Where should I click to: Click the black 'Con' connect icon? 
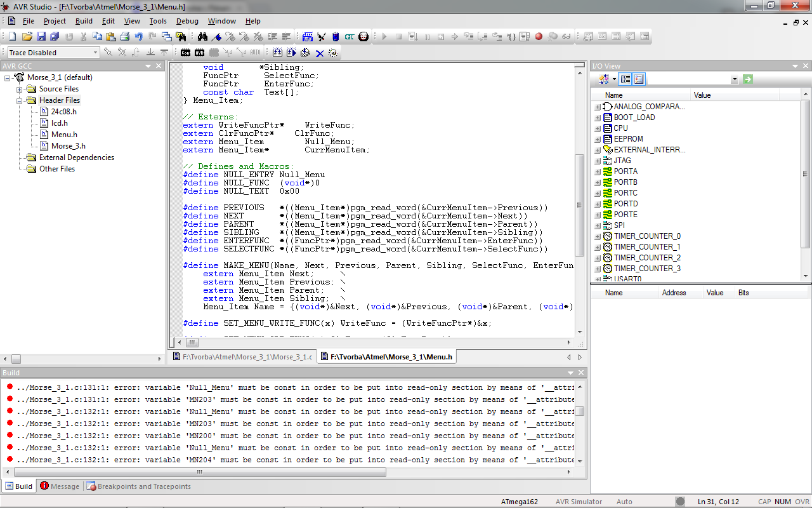coord(185,53)
